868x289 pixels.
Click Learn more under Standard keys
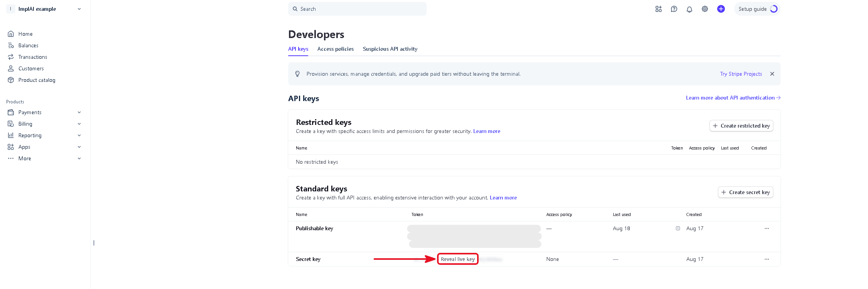click(503, 198)
